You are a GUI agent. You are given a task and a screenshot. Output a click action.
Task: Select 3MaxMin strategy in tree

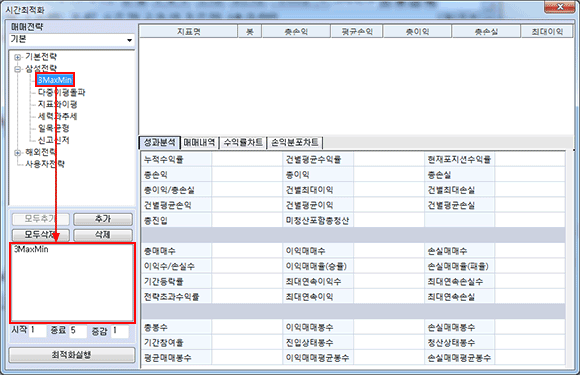pyautogui.click(x=55, y=80)
